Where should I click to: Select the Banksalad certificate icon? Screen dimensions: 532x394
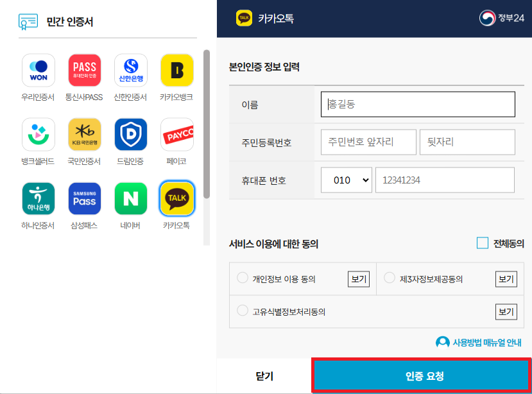pos(39,134)
